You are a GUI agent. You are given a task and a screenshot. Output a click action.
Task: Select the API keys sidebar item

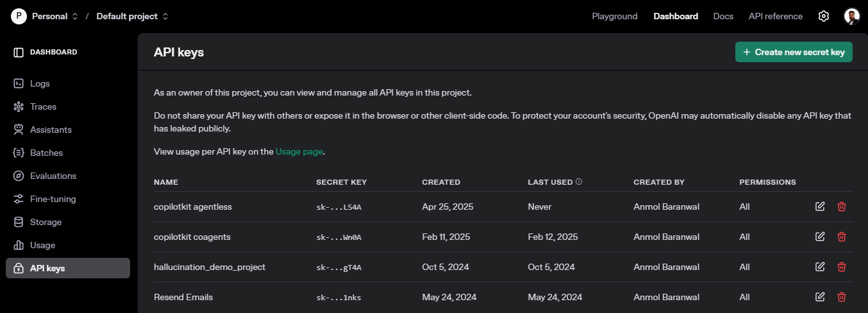(68, 268)
